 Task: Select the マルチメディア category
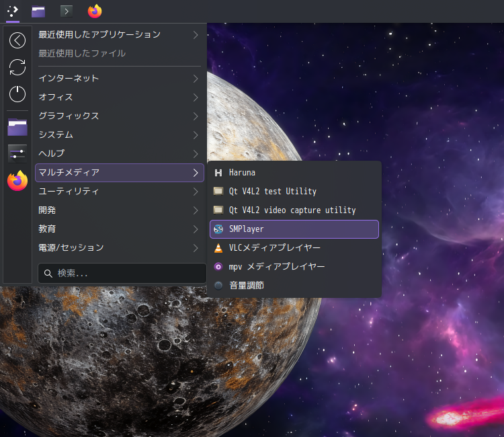pos(120,173)
